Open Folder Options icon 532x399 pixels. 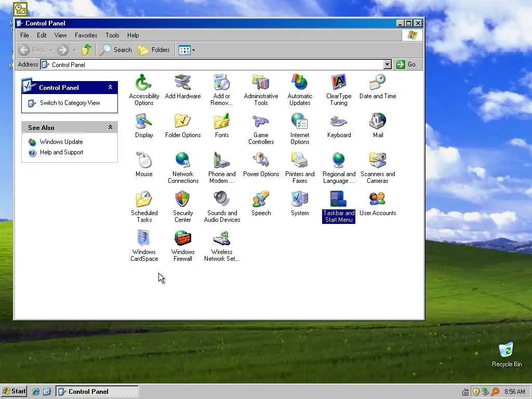182,122
